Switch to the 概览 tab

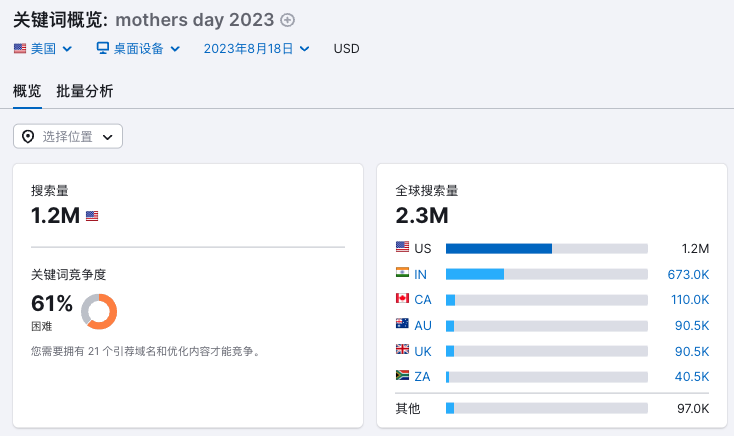point(27,91)
